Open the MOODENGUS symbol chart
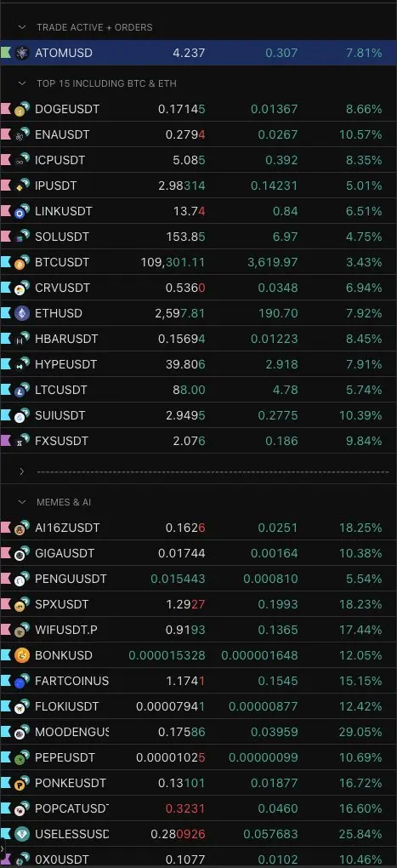397x868 pixels. pos(71,732)
